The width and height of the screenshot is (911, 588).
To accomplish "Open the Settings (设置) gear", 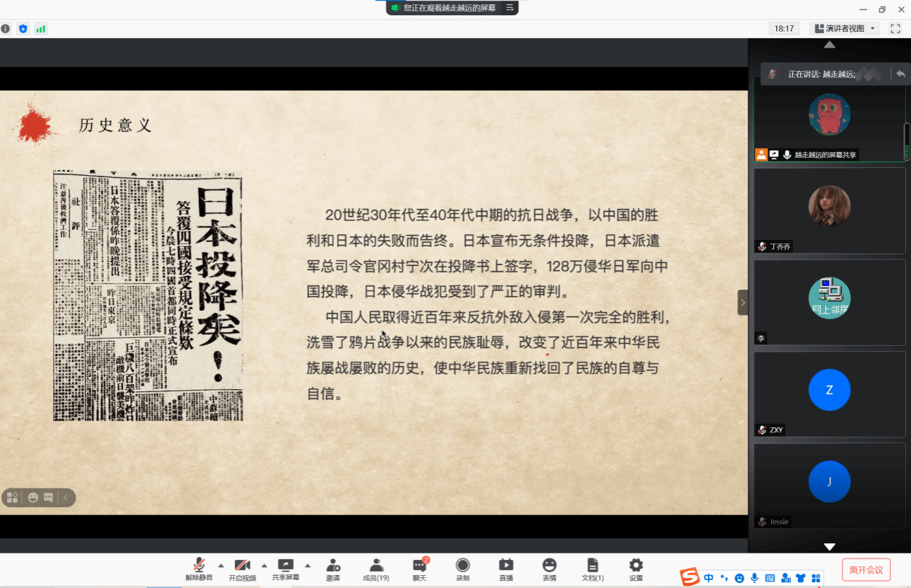I will coord(636,569).
